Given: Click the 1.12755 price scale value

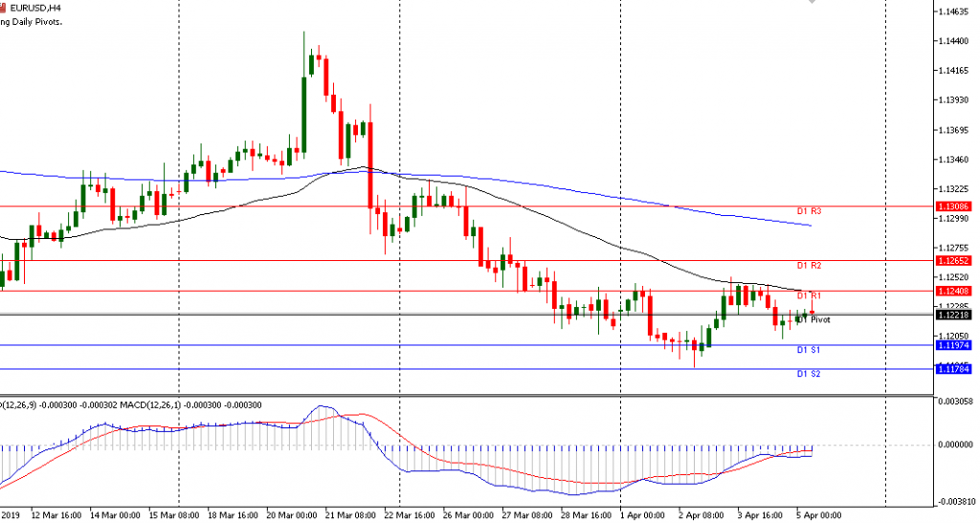Looking at the screenshot, I should tap(954, 248).
